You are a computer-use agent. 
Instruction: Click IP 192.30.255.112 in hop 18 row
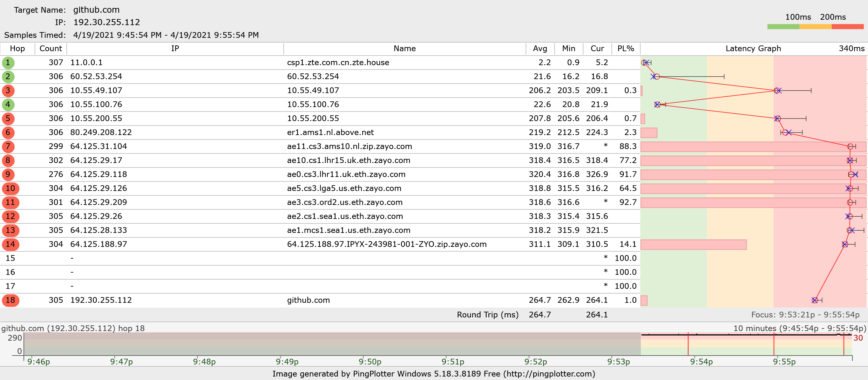[101, 300]
